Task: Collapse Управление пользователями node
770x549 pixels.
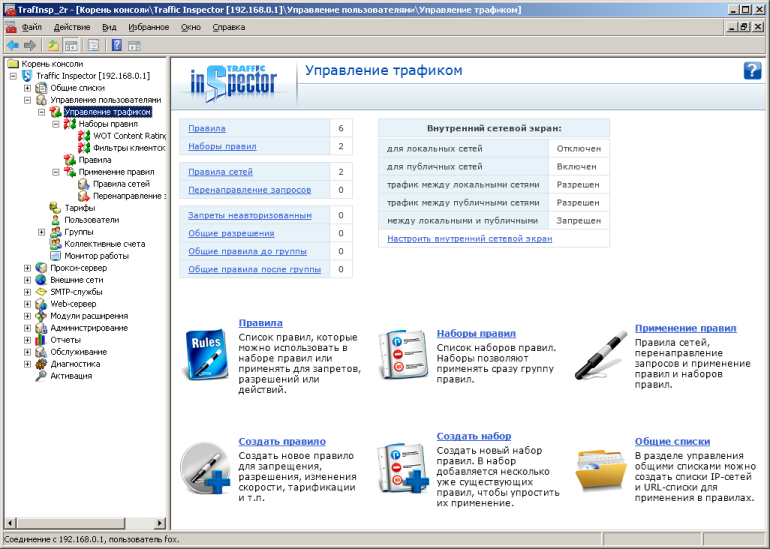Action: 28,100
